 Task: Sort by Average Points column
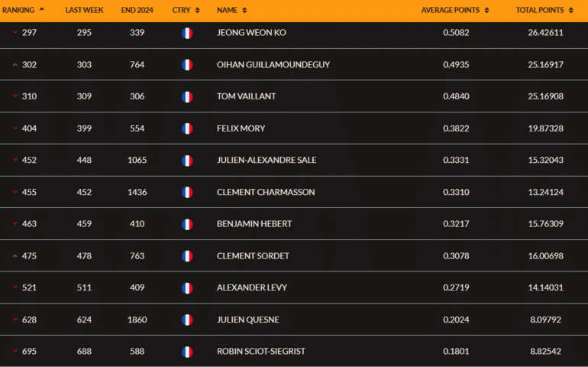(455, 10)
